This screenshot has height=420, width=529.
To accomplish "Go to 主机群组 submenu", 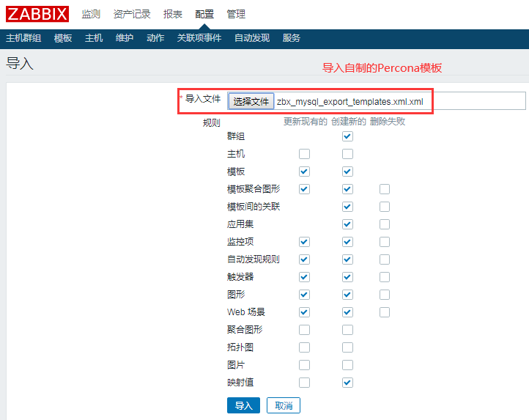I will [x=23, y=38].
